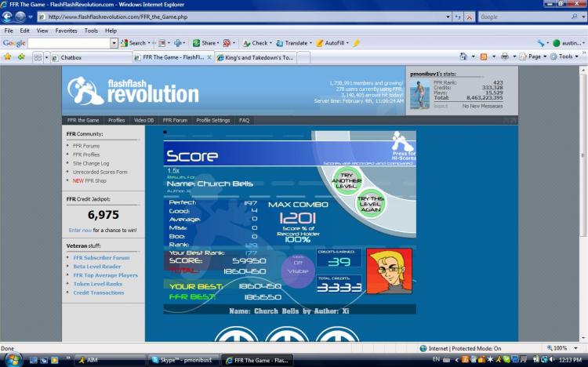Click the AIM taskbar button

(x=110, y=360)
